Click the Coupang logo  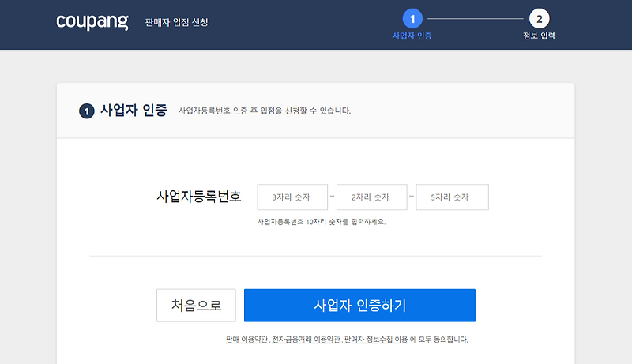[92, 23]
